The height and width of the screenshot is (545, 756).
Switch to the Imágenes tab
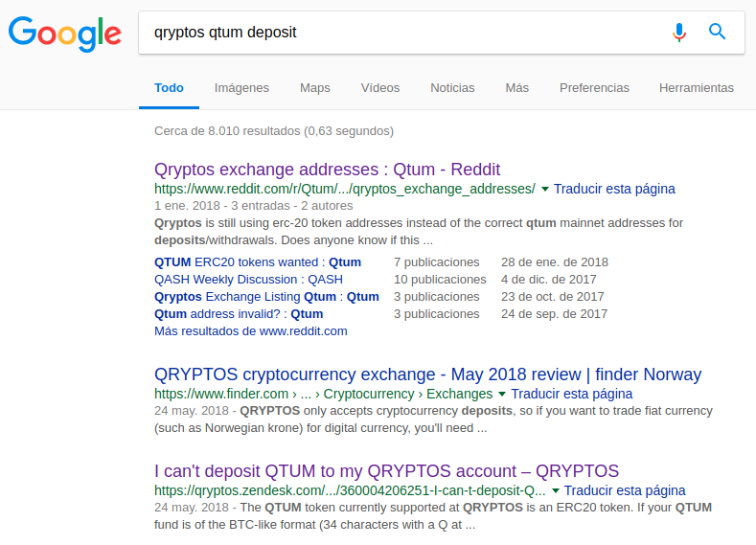(241, 88)
